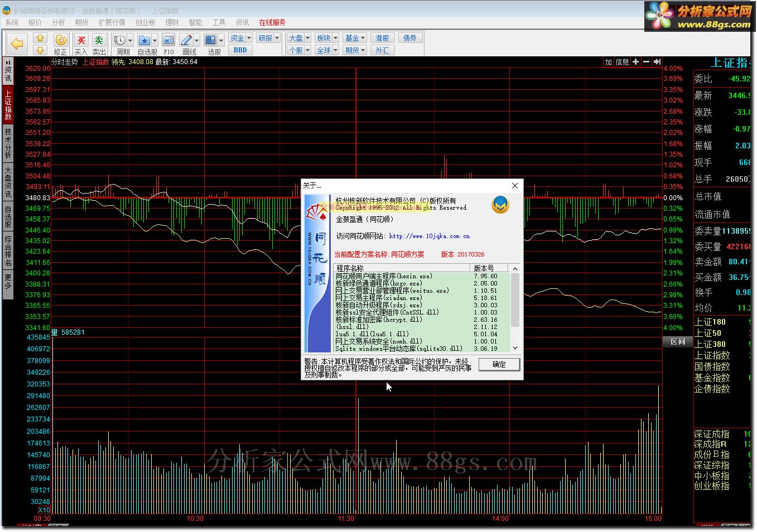This screenshot has height=532, width=757.
Task: Open the 工具 menu
Action: click(219, 22)
